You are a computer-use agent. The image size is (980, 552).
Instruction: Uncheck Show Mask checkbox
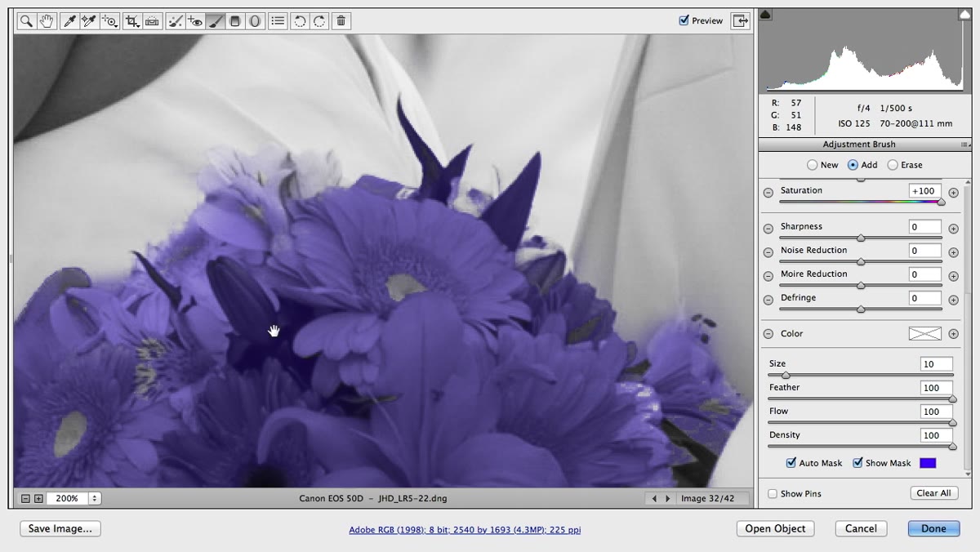857,463
